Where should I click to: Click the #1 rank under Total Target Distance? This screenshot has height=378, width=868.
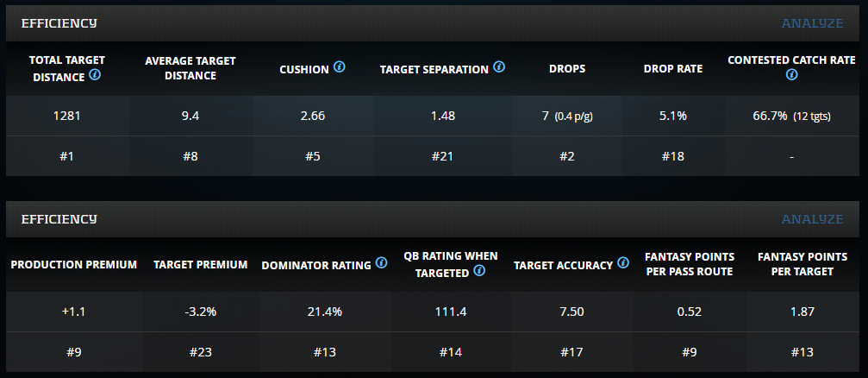tap(66, 156)
